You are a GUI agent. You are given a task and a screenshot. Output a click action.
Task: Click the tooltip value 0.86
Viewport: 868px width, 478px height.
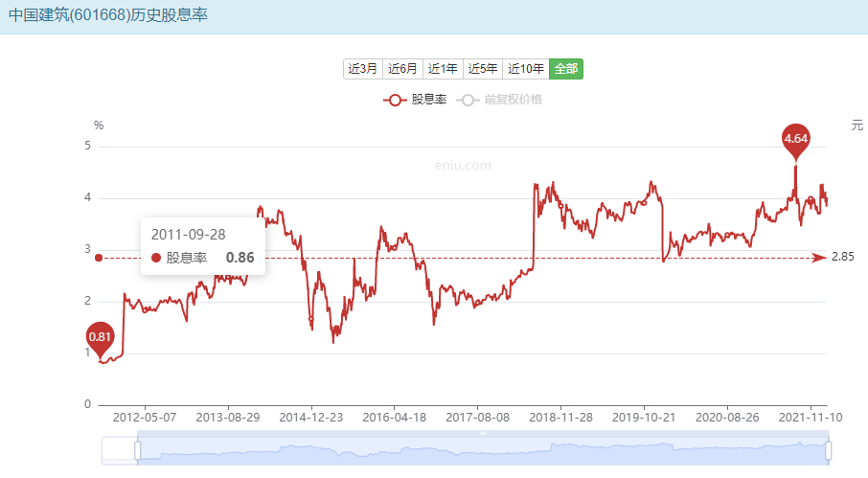coord(240,258)
